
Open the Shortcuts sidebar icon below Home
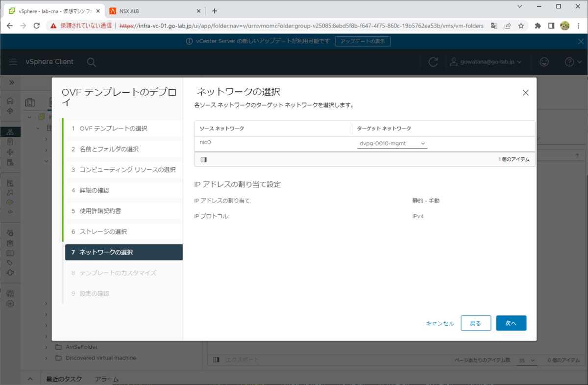click(10, 111)
